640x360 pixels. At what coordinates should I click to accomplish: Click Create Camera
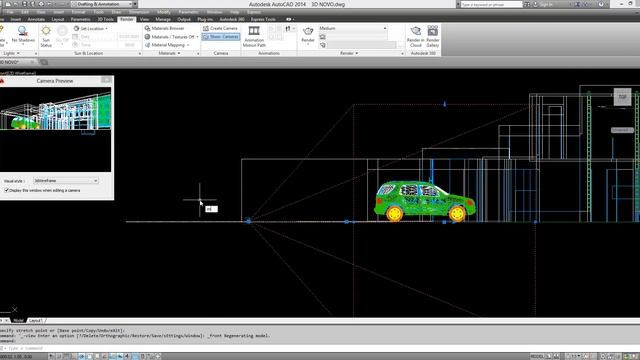[220, 29]
